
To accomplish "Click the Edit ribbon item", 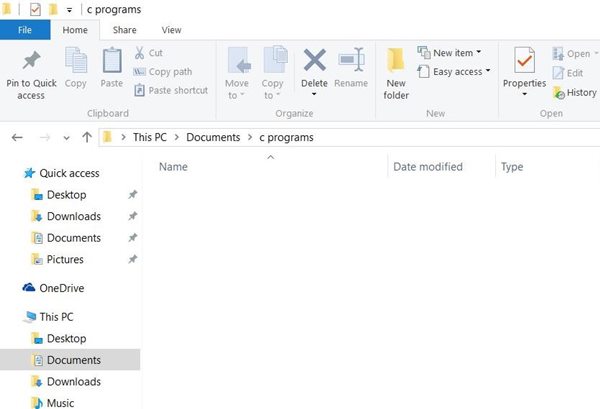I will coord(568,73).
